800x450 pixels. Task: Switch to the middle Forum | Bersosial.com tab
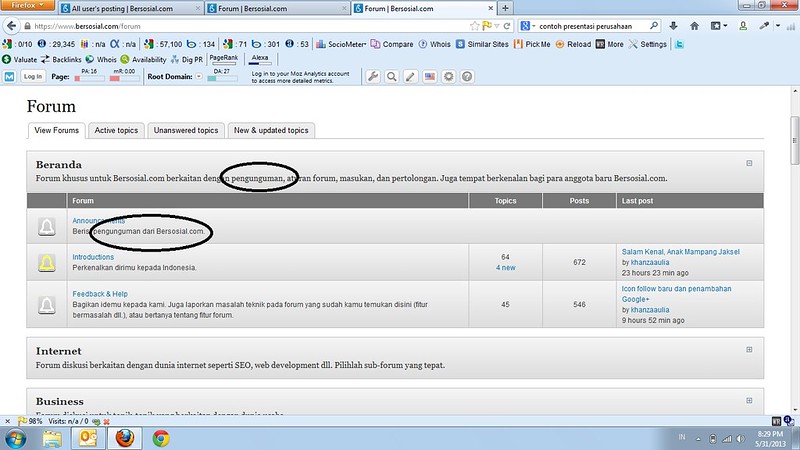[278, 8]
